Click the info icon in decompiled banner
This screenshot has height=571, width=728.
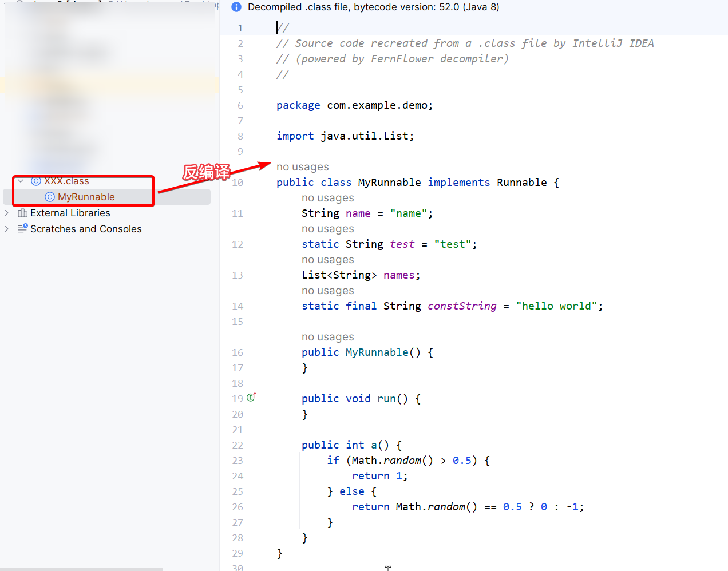pos(236,7)
